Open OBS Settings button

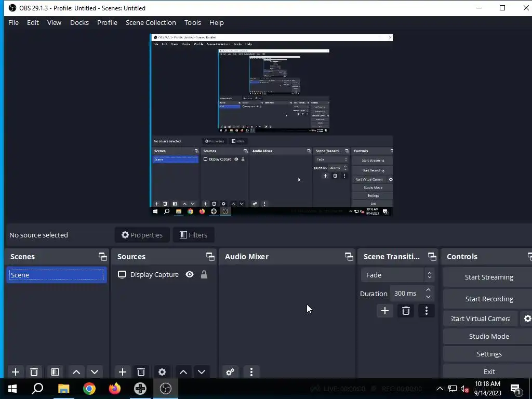point(488,354)
